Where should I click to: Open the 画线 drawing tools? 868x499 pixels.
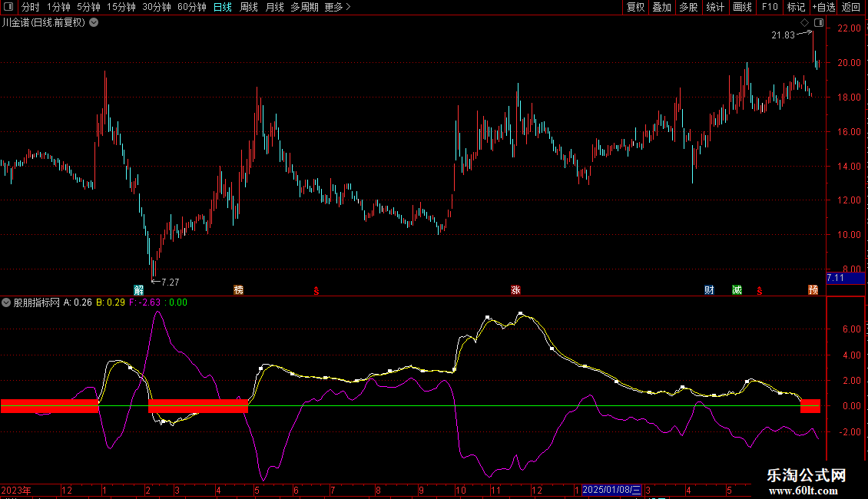click(x=742, y=7)
